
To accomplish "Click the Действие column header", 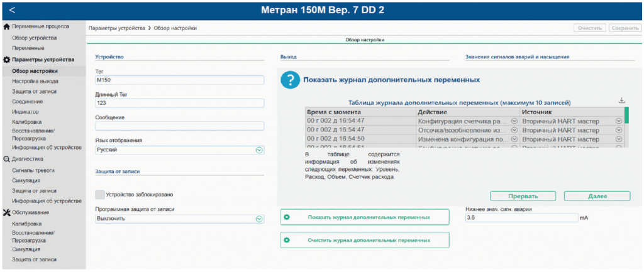I will (x=468, y=112).
